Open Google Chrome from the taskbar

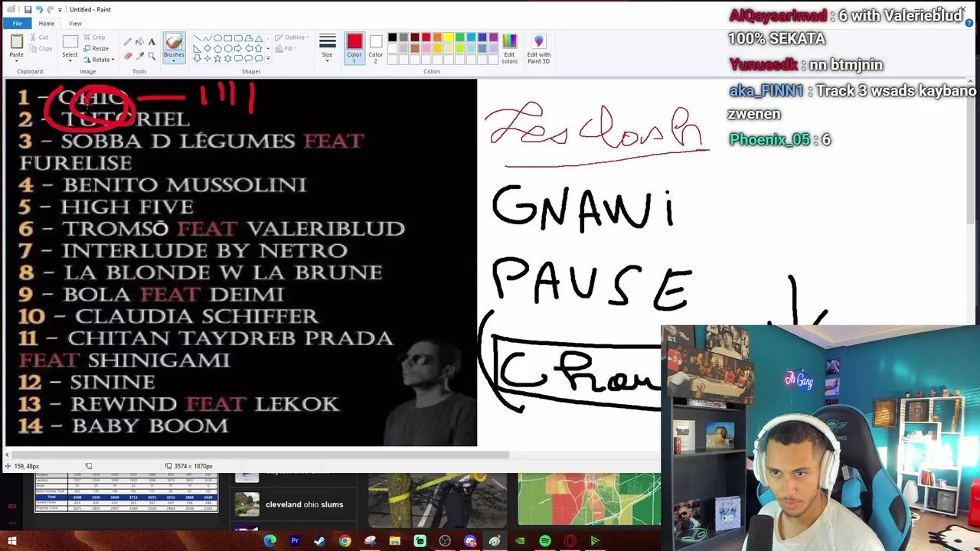pyautogui.click(x=345, y=541)
